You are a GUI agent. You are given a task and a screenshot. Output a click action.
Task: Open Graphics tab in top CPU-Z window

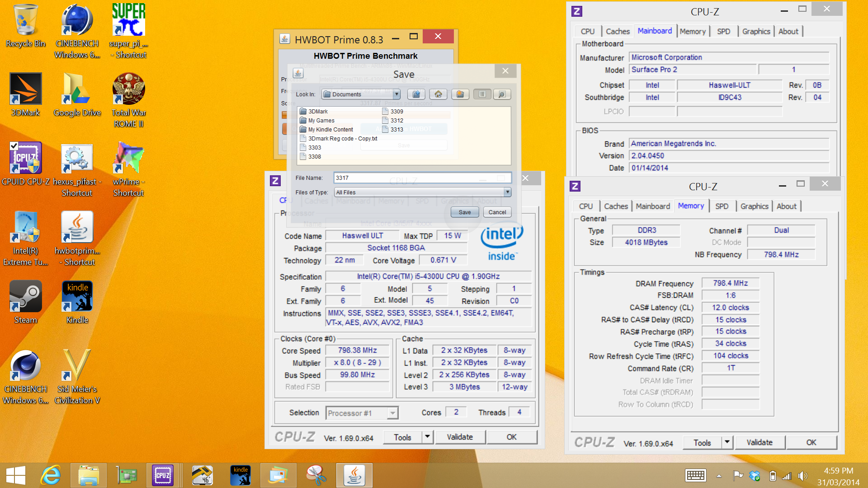756,31
